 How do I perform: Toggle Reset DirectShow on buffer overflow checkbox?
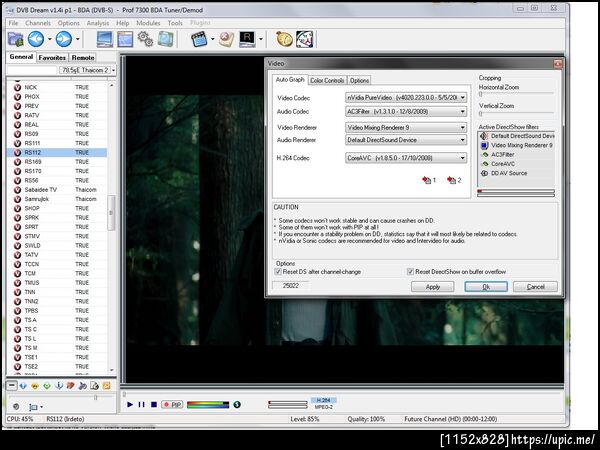tap(411, 272)
